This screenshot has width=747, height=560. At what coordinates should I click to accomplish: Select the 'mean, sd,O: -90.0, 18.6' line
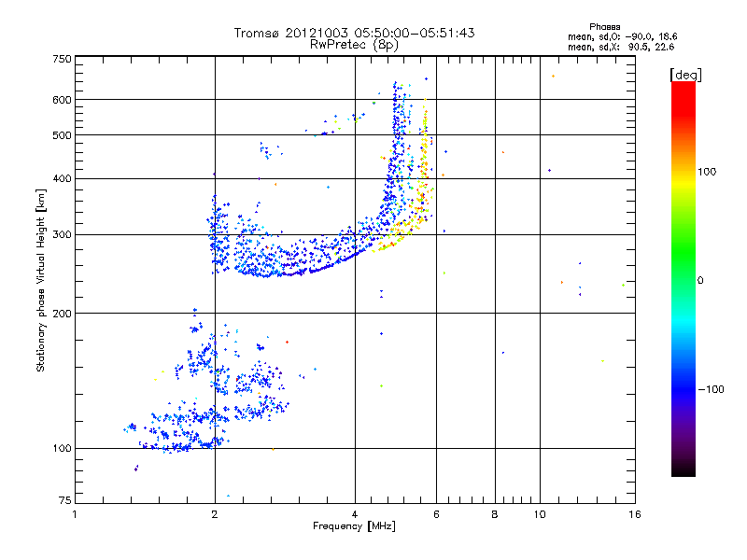[x=622, y=36]
